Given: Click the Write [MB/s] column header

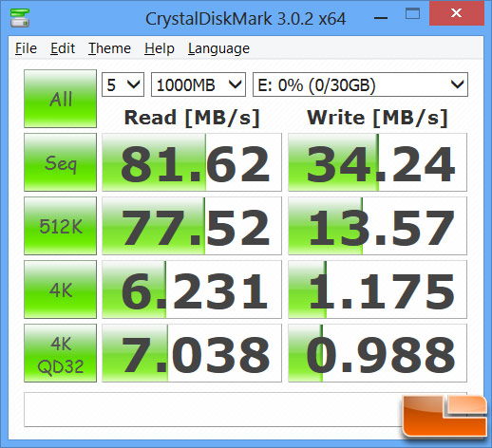Looking at the screenshot, I should [x=377, y=118].
